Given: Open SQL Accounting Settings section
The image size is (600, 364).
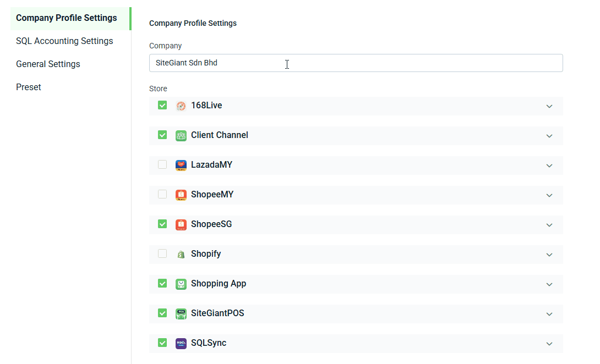Looking at the screenshot, I should click(64, 41).
